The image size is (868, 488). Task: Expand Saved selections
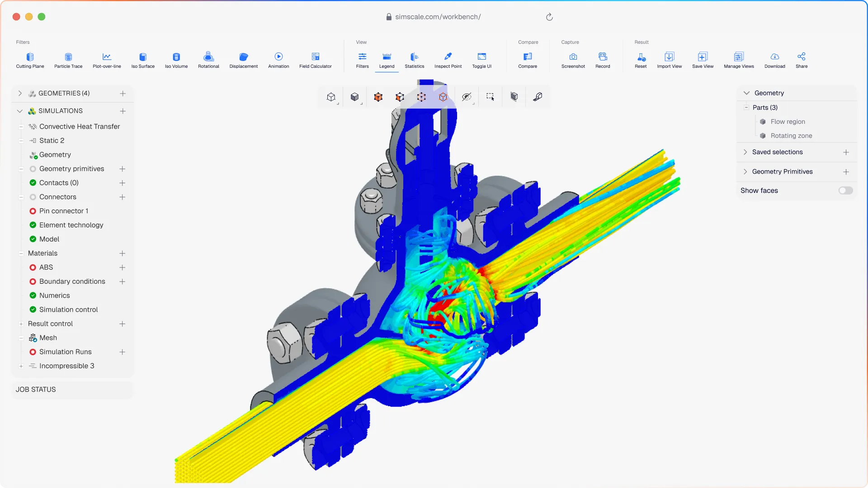(745, 152)
